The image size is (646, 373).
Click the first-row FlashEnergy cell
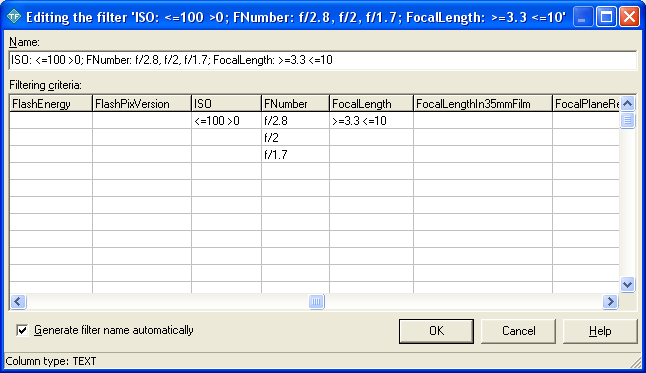[x=51, y=121]
